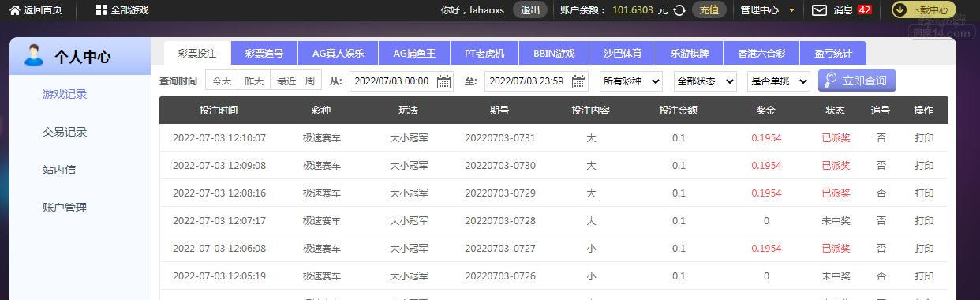
Task: Click 打印 for period 20220703-0731
Action: pos(924,138)
